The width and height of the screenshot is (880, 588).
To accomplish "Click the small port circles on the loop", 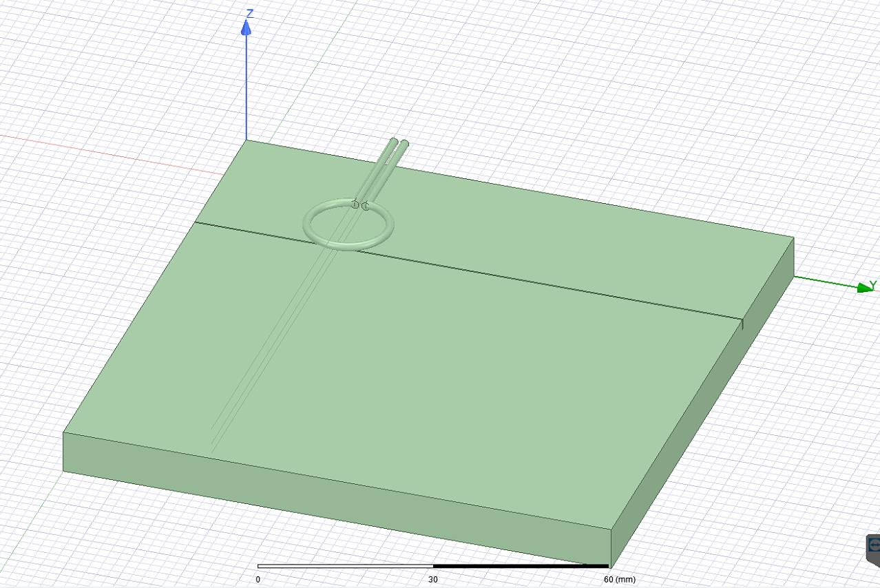I will [360, 204].
